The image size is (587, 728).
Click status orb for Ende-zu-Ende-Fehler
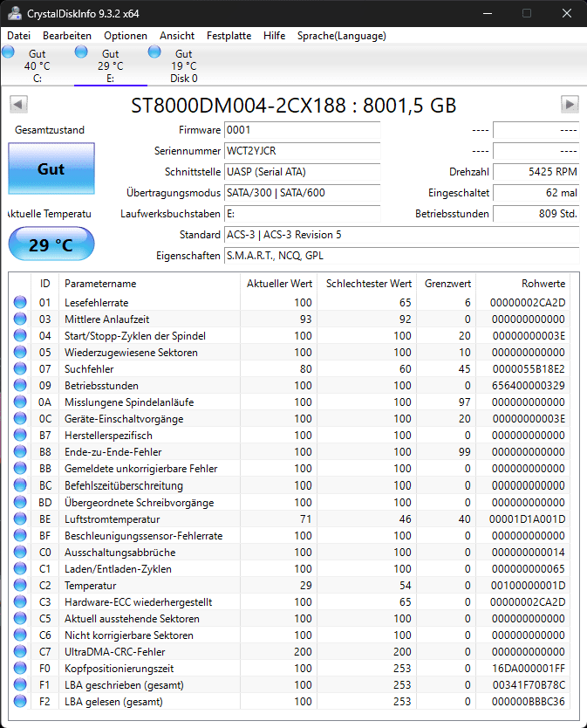pyautogui.click(x=20, y=452)
